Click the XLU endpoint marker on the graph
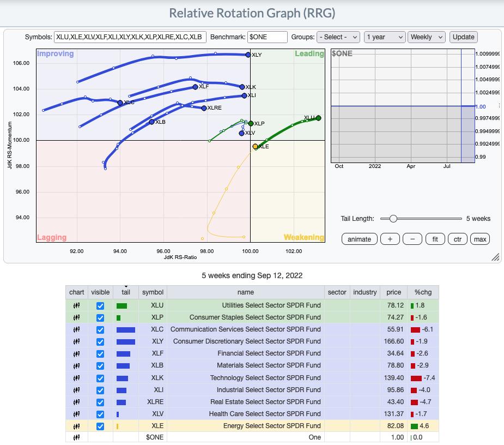Screen dimensions: 504x445 coord(318,118)
